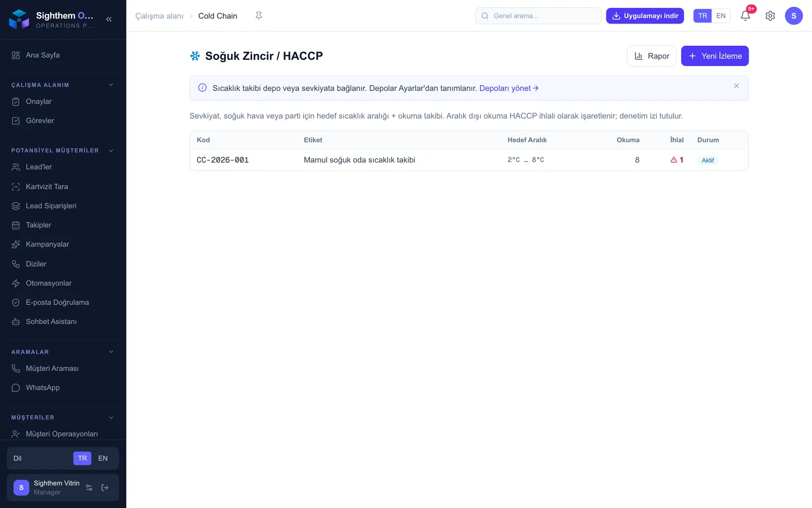
Task: Click the Müşteri Araması phone icon
Action: (x=16, y=368)
